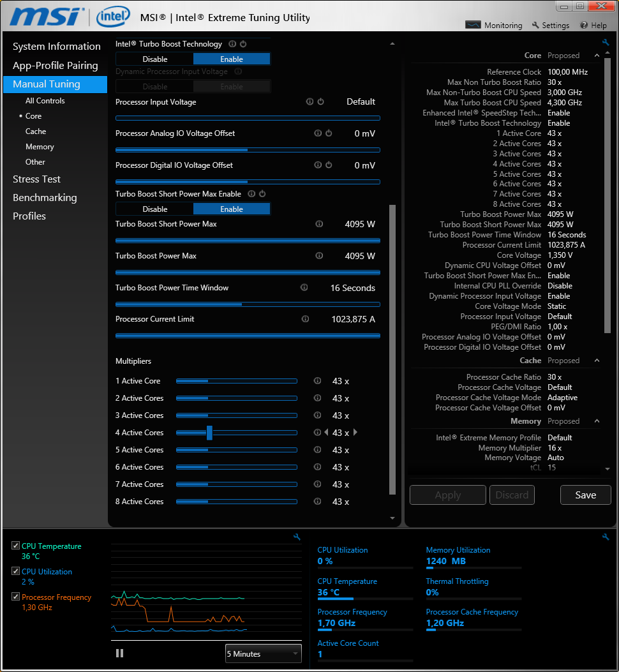This screenshot has width=619, height=672.
Task: Click scroll down arrow of tuning panel
Action: click(x=392, y=518)
